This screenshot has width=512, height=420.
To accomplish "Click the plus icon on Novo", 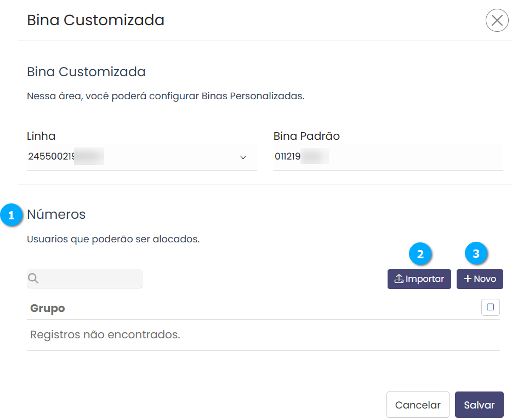I will pos(468,279).
